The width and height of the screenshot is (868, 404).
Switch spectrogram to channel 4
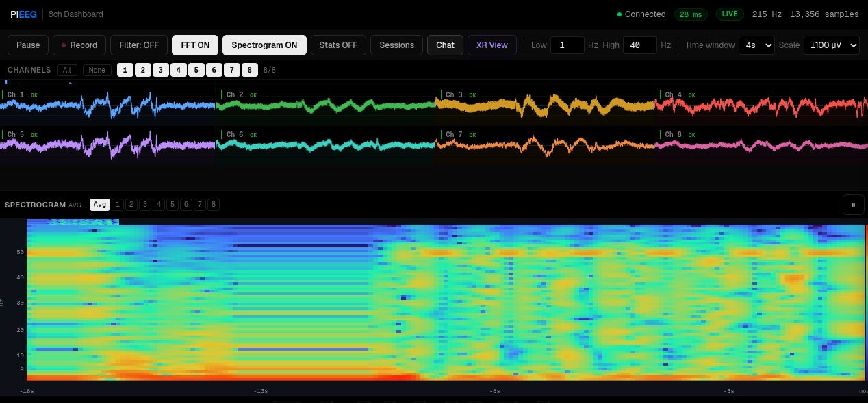click(x=159, y=205)
